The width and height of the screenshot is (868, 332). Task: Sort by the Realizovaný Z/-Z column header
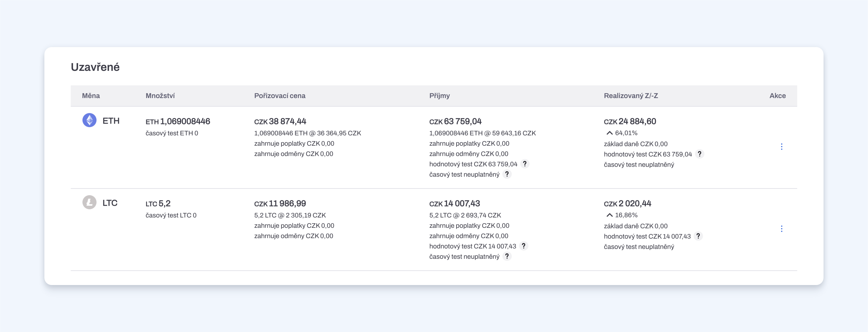point(631,96)
